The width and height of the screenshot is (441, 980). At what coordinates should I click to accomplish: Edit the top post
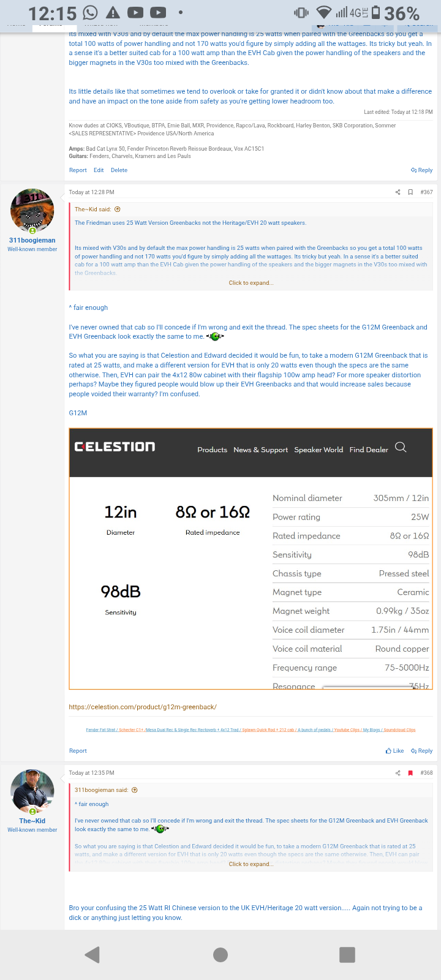(99, 170)
